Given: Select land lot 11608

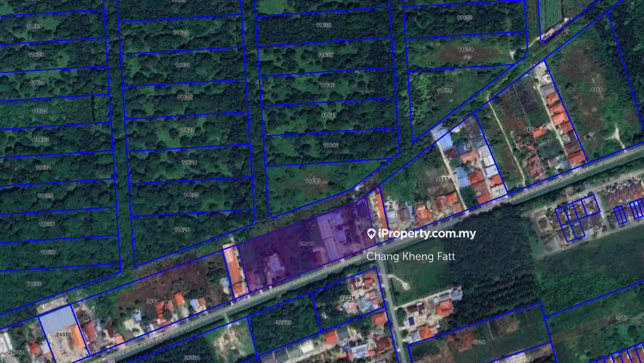Looking at the screenshot, I should coord(34,284).
